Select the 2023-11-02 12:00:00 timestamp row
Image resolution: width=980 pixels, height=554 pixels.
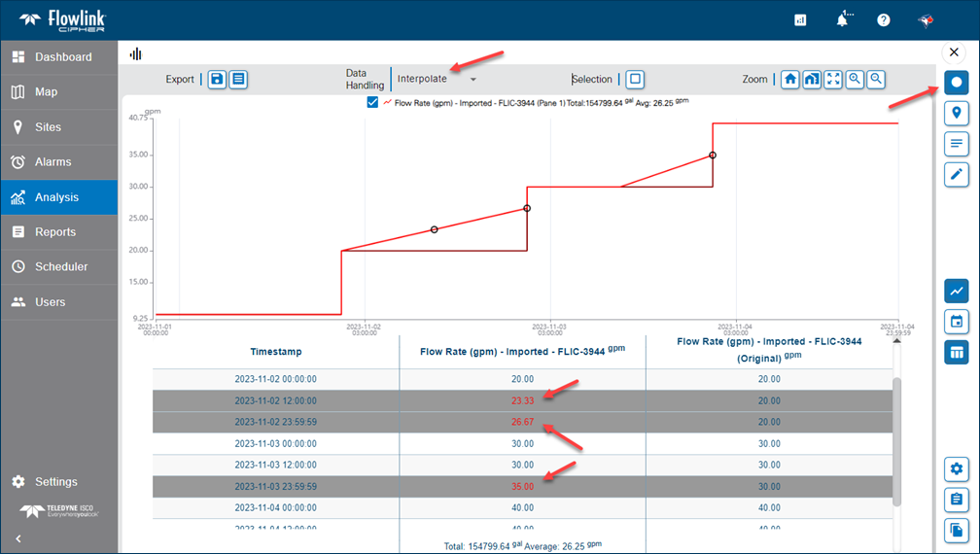275,400
